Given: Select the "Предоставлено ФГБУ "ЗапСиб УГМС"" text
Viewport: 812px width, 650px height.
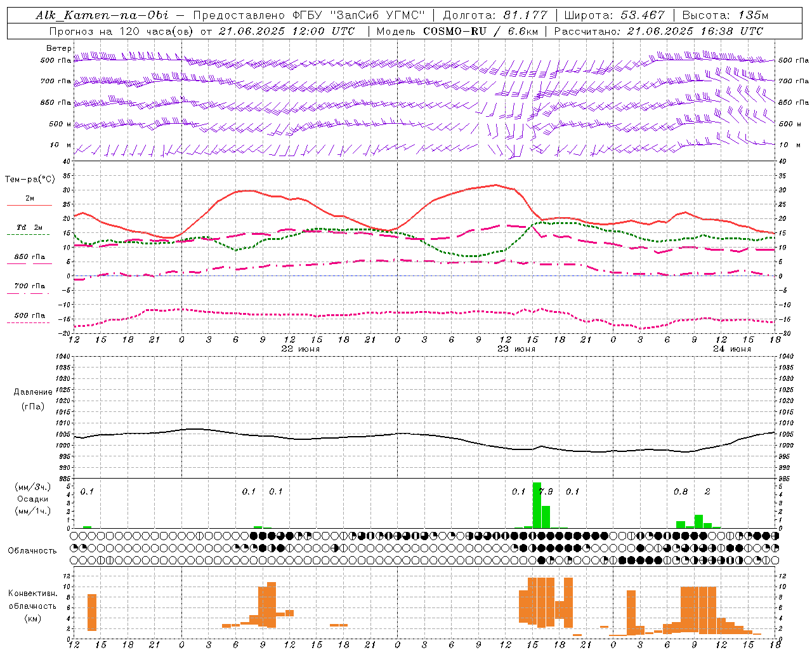Looking at the screenshot, I should click(x=308, y=16).
